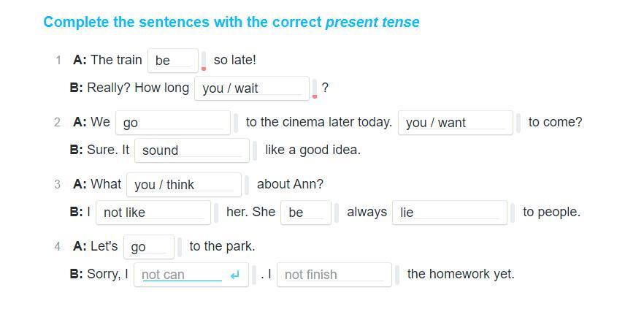Viewport: 644px width, 309px height.
Task: Click the 'Complete the sentences' exercise heading
Action: click(x=231, y=22)
